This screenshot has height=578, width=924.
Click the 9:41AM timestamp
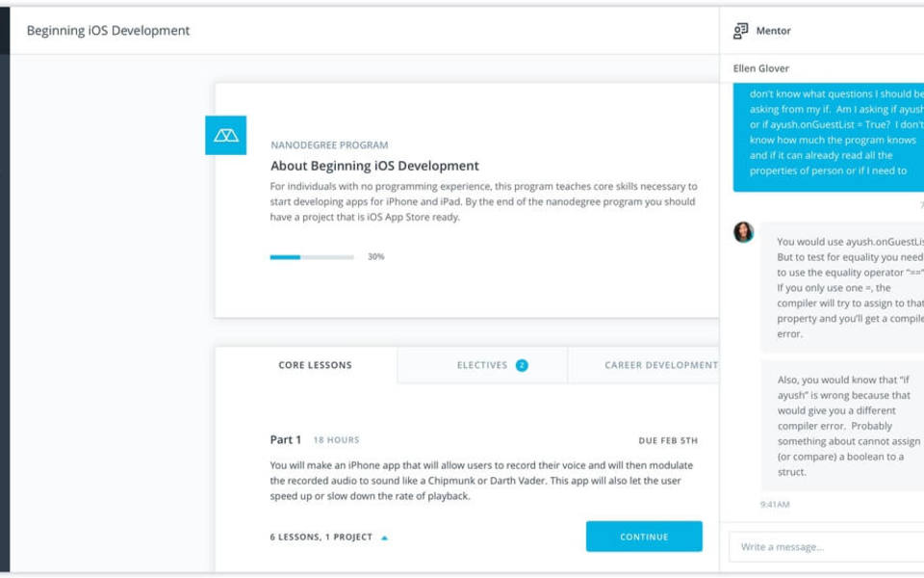tap(774, 504)
